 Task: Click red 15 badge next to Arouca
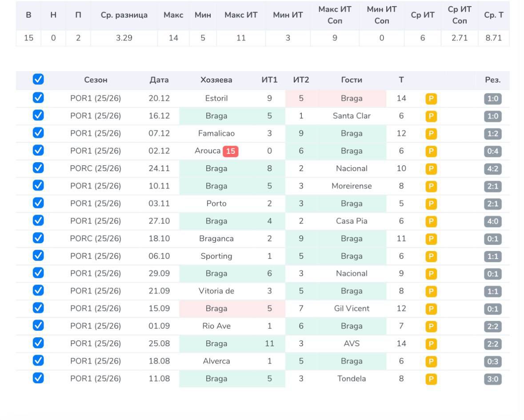click(230, 151)
